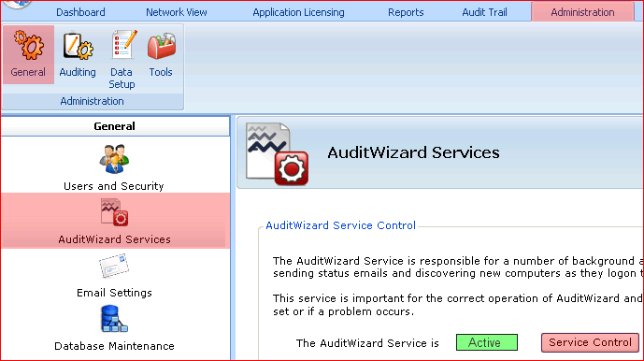Click the paragraph starting 'This service is important'
This screenshot has height=361, width=644.
[458, 305]
